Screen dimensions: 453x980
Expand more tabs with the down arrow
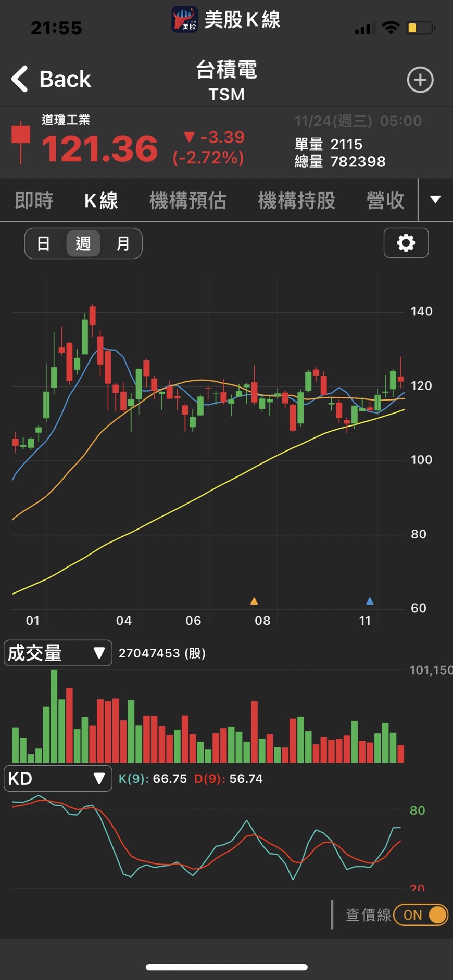pos(435,200)
